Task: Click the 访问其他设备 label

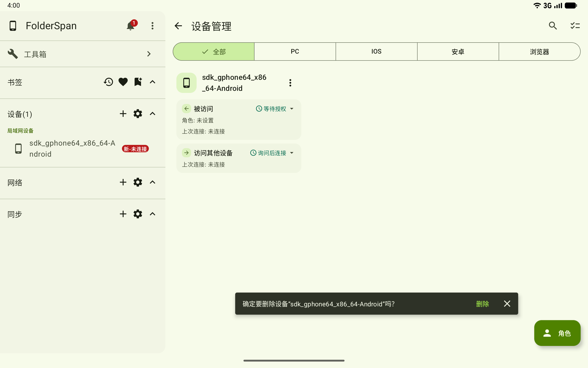Action: coord(213,153)
